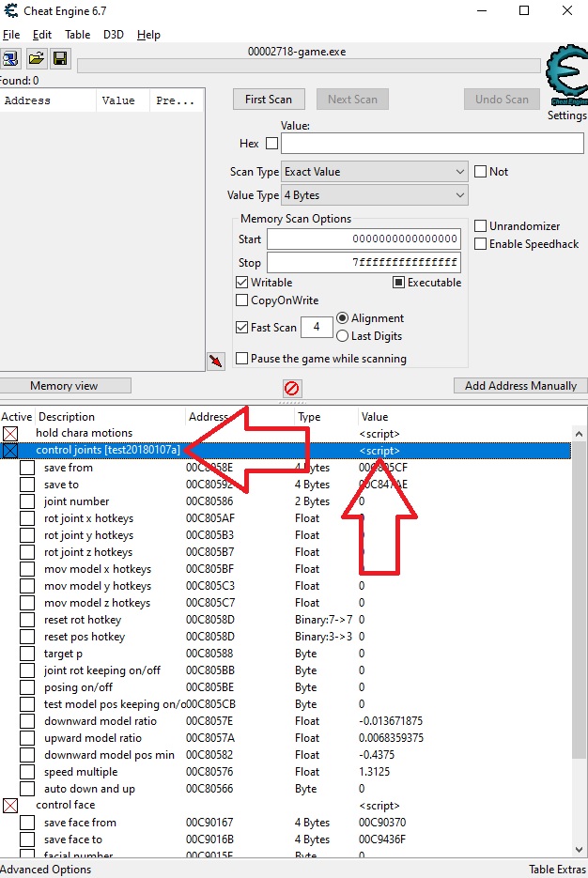Click the save floppy disk icon

60,59
